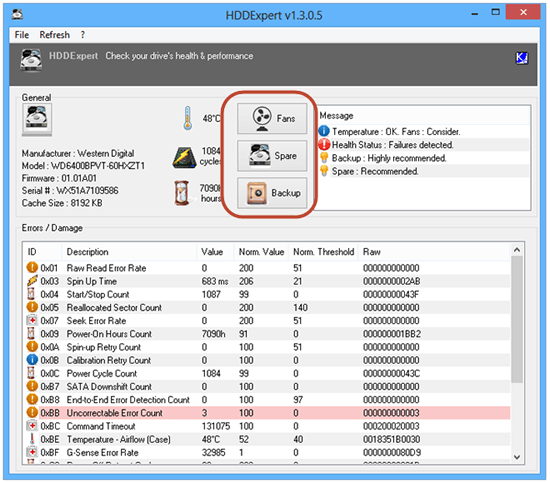Click hourglass icon of Power Cycle Count
The height and width of the screenshot is (483, 550).
(31, 373)
